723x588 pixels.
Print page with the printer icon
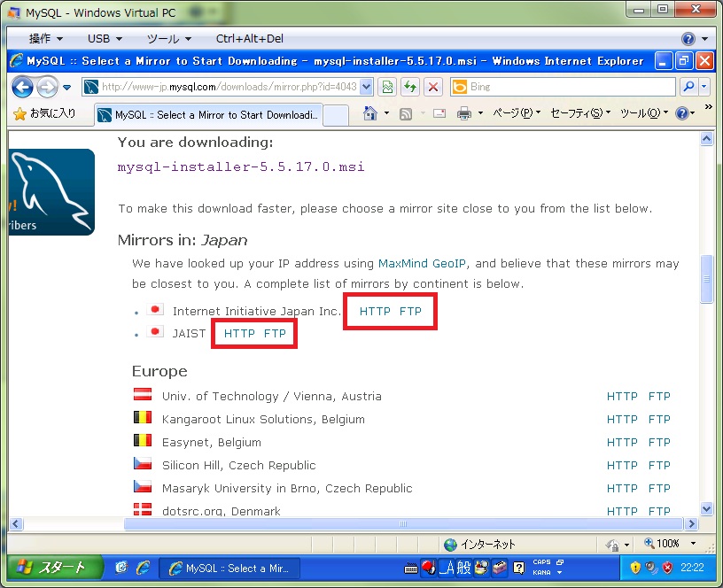(x=464, y=113)
